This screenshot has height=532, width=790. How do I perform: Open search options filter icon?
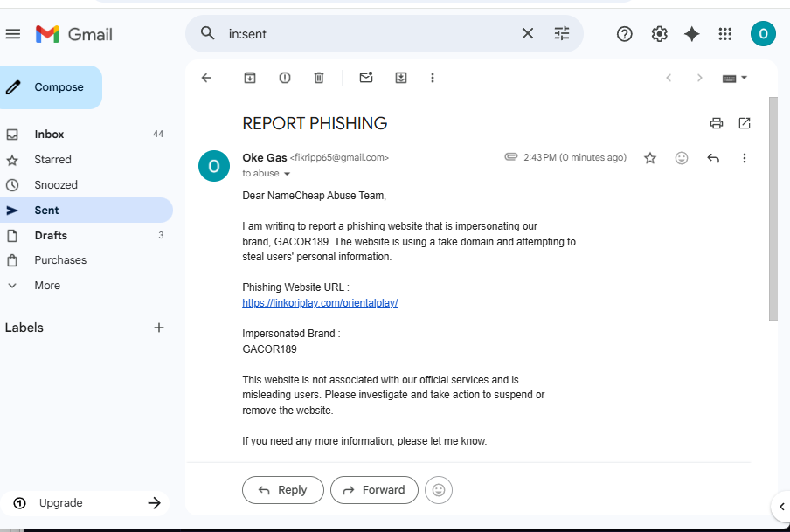pyautogui.click(x=562, y=34)
